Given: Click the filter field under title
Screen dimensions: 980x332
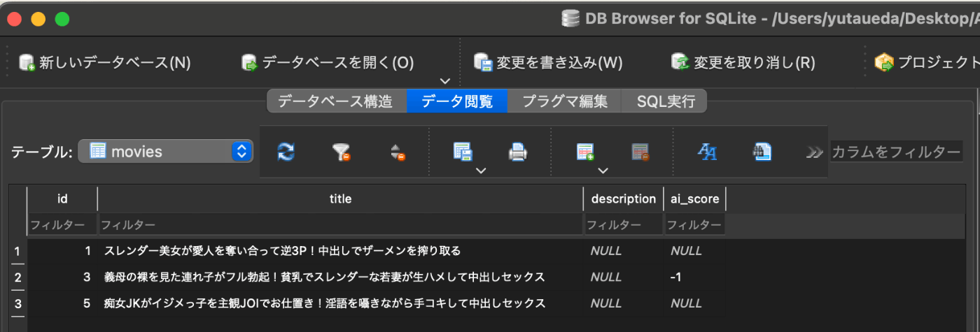Looking at the screenshot, I should point(340,225).
